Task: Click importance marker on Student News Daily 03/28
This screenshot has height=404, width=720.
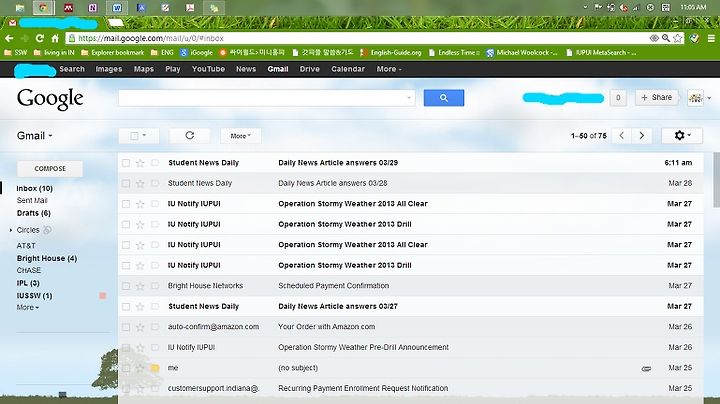Action: (155, 183)
